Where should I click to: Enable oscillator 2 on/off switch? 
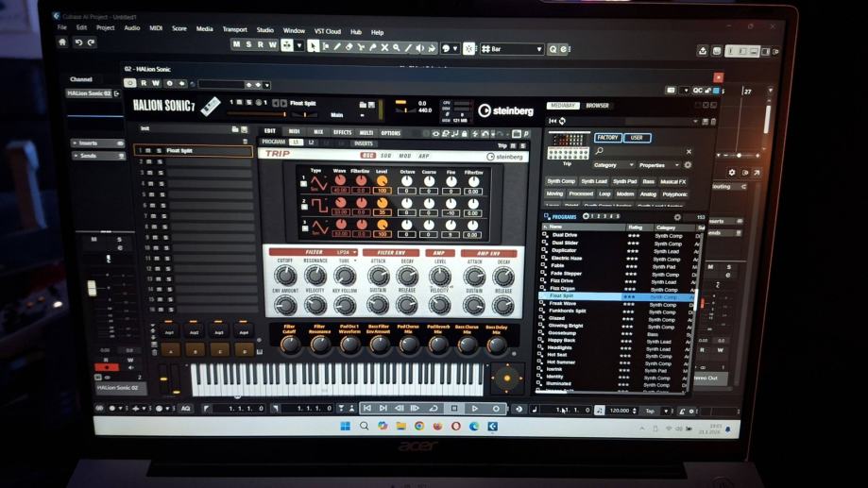click(304, 206)
